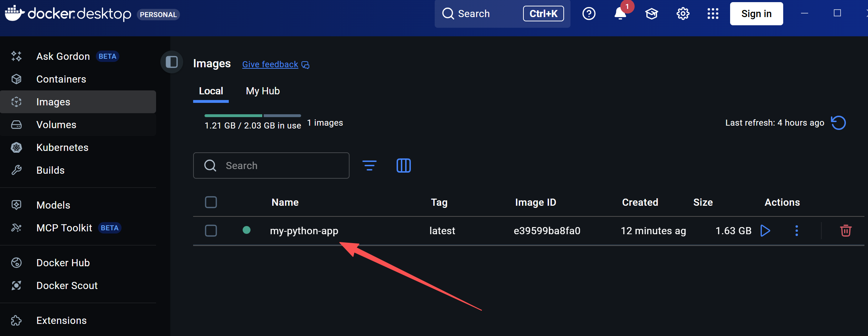Image resolution: width=868 pixels, height=336 pixels.
Task: Click the Extensions puzzle icon
Action: pyautogui.click(x=16, y=320)
